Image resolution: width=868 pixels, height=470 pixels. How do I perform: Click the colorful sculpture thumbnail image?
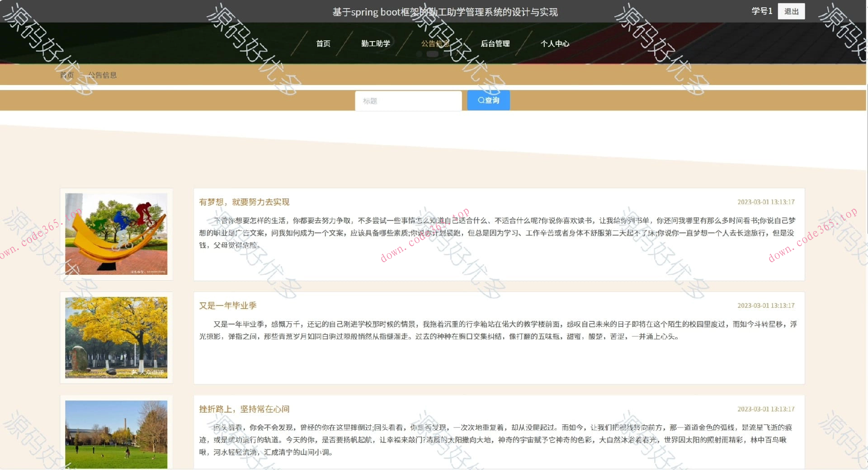click(x=116, y=234)
